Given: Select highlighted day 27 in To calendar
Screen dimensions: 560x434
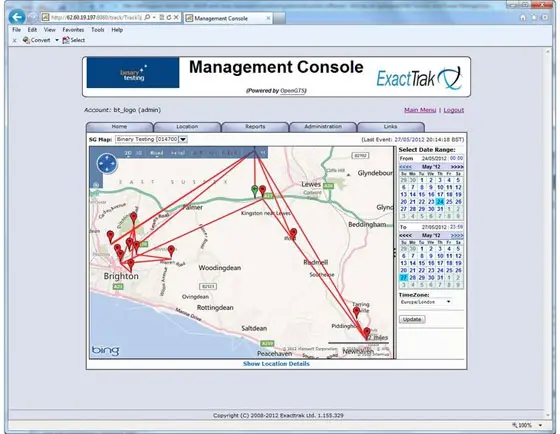Looking at the screenshot, I should [x=404, y=278].
